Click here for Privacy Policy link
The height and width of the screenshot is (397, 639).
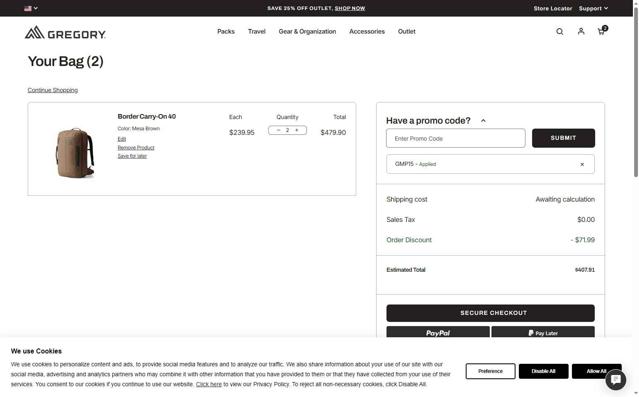coord(209,384)
